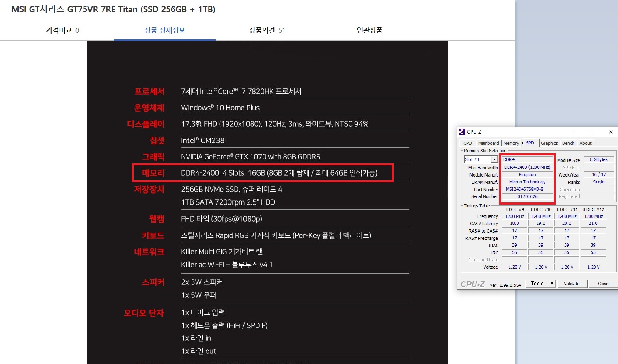Switch to the Bench tab in CPU-Z

click(x=568, y=143)
